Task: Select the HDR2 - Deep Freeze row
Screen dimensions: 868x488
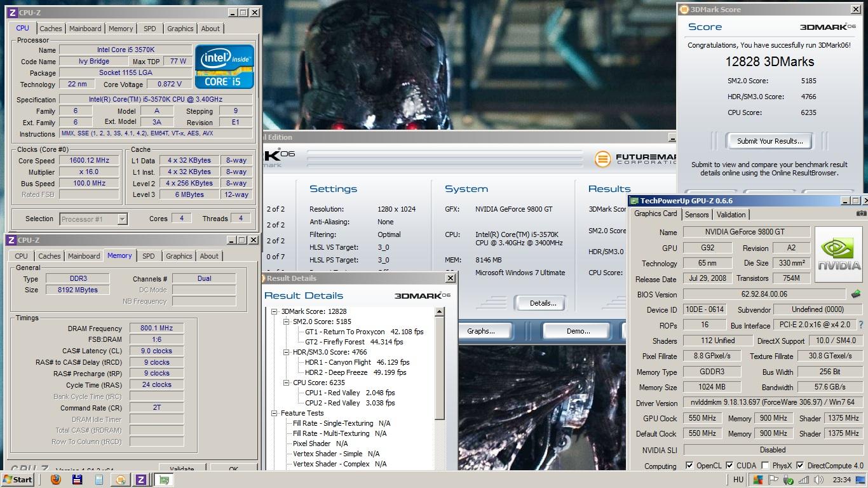Action: coord(355,372)
